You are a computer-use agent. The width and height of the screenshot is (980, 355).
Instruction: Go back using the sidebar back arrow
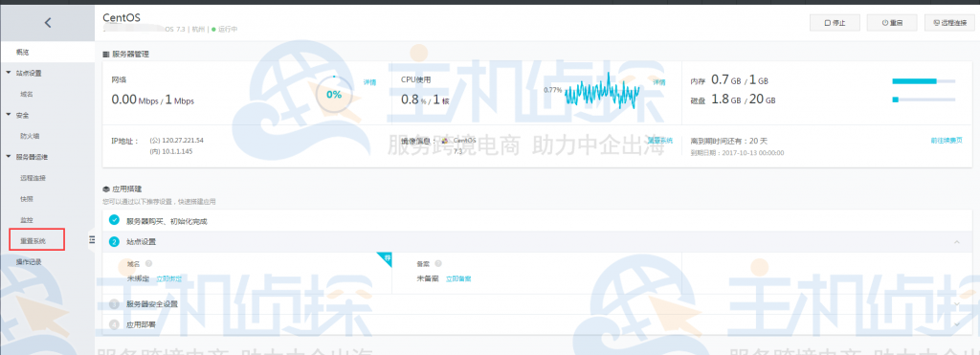click(x=48, y=23)
